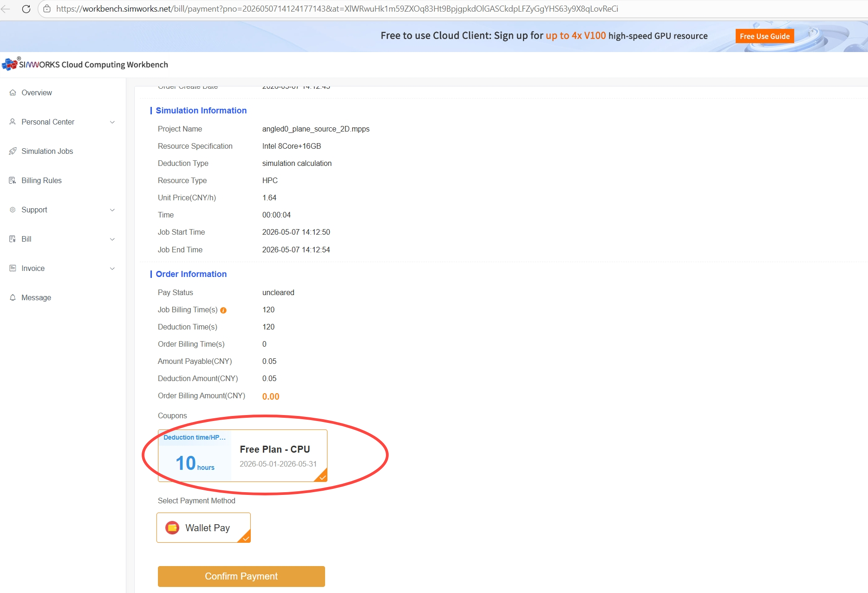Select Wallet Pay payment method
868x593 pixels.
click(203, 527)
